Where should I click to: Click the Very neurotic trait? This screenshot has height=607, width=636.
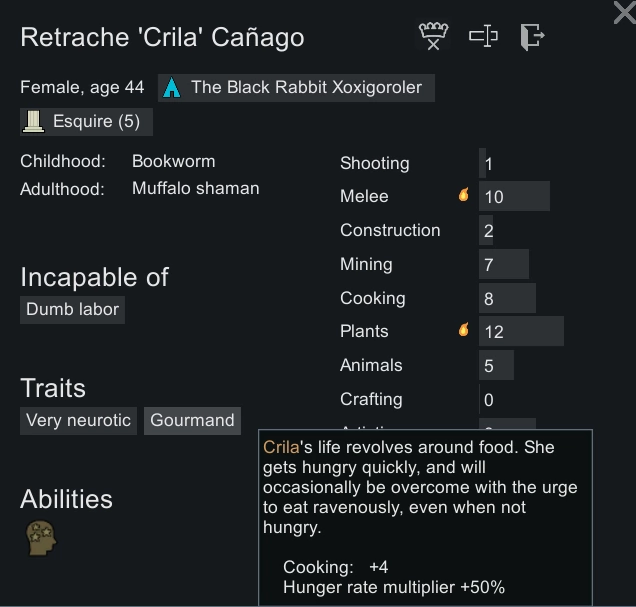tap(78, 420)
